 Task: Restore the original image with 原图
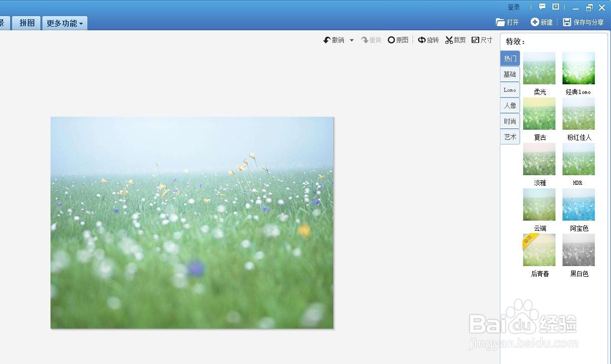[398, 40]
